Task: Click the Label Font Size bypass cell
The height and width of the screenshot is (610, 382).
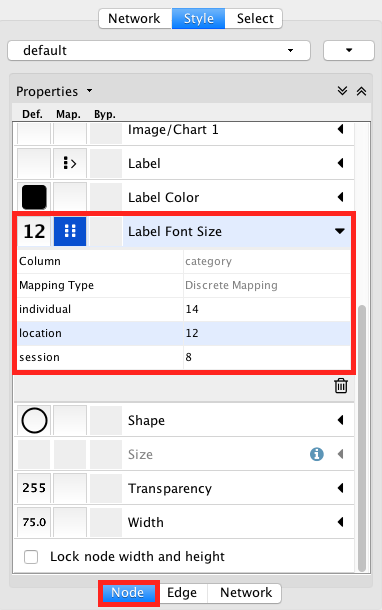Action: (106, 231)
